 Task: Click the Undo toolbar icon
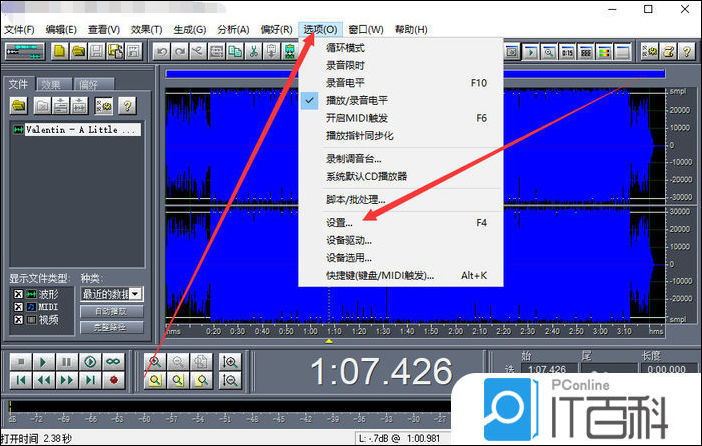(x=162, y=51)
